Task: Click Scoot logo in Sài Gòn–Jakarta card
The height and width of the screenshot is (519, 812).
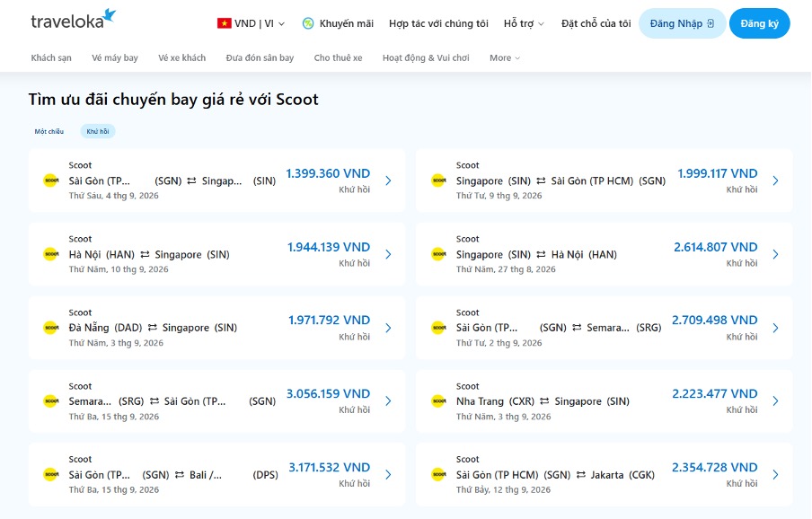Action: [x=438, y=474]
